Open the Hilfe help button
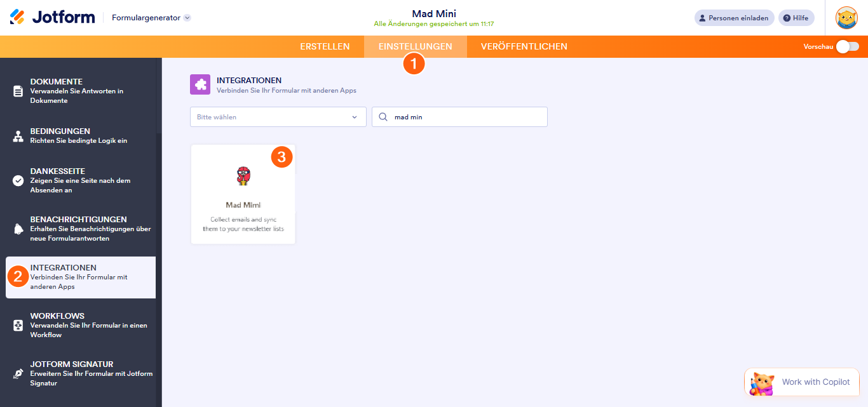The width and height of the screenshot is (868, 407). click(x=796, y=18)
